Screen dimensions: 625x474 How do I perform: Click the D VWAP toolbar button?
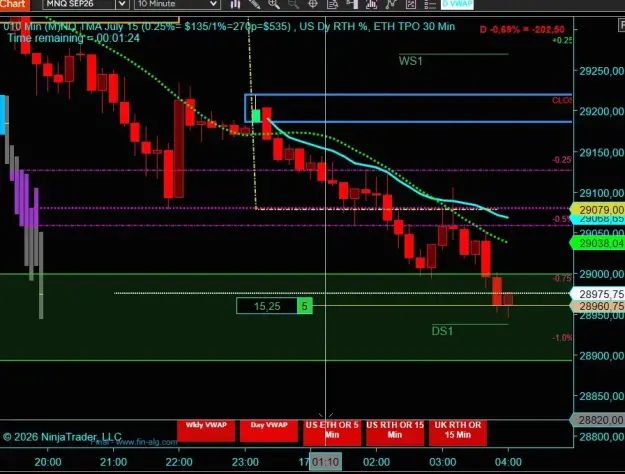[x=457, y=4]
